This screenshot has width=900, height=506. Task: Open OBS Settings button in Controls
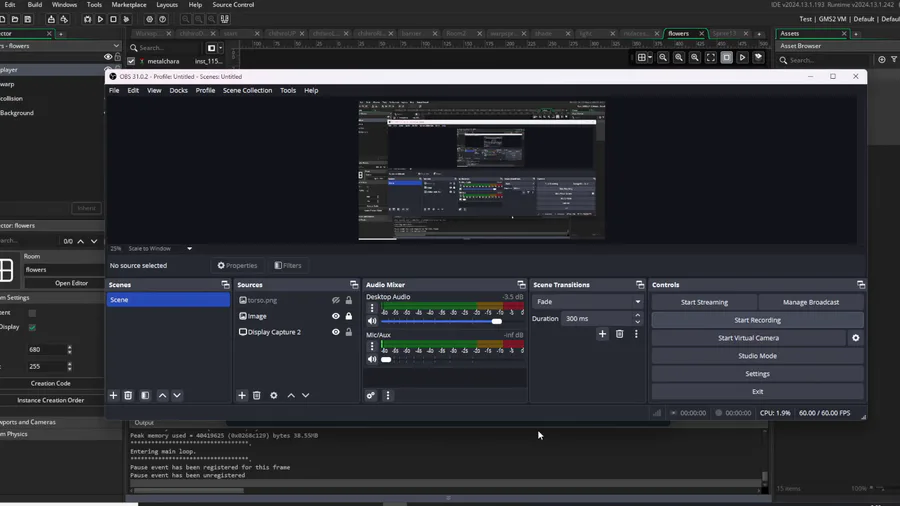pos(758,373)
